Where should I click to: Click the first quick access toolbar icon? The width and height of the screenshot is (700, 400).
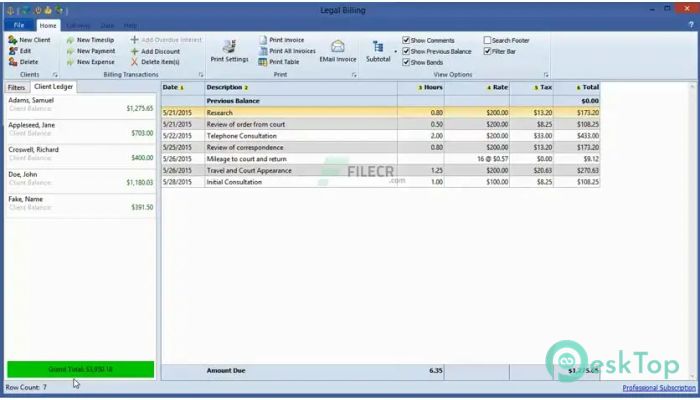[10, 10]
